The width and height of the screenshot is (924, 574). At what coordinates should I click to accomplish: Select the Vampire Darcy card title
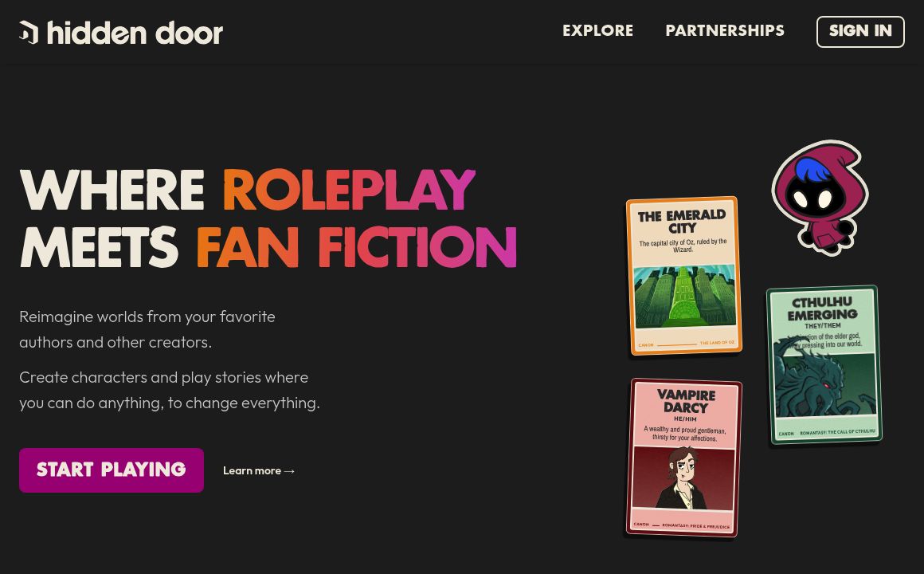pos(686,401)
